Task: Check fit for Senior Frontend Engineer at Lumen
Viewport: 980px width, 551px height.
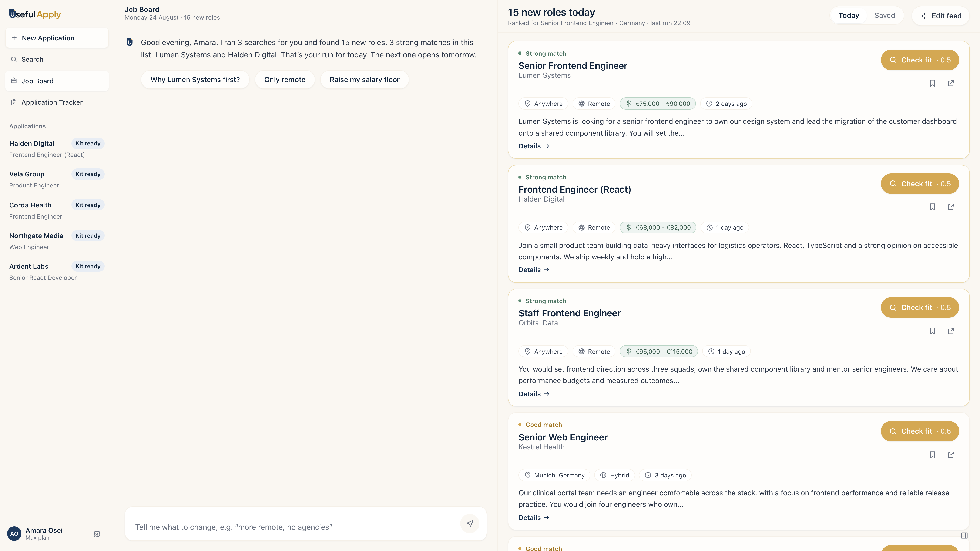Action: point(920,60)
